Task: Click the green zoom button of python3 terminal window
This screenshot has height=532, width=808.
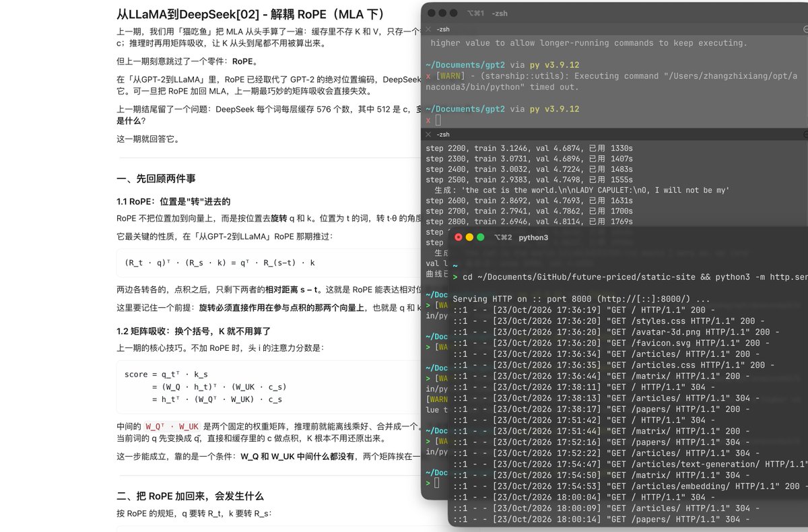Action: (480, 238)
